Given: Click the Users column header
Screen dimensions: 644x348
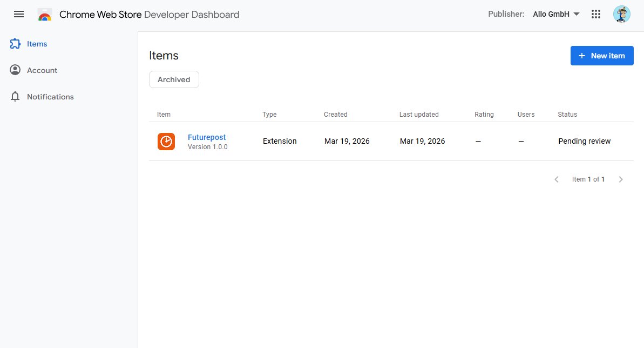Looking at the screenshot, I should point(526,115).
